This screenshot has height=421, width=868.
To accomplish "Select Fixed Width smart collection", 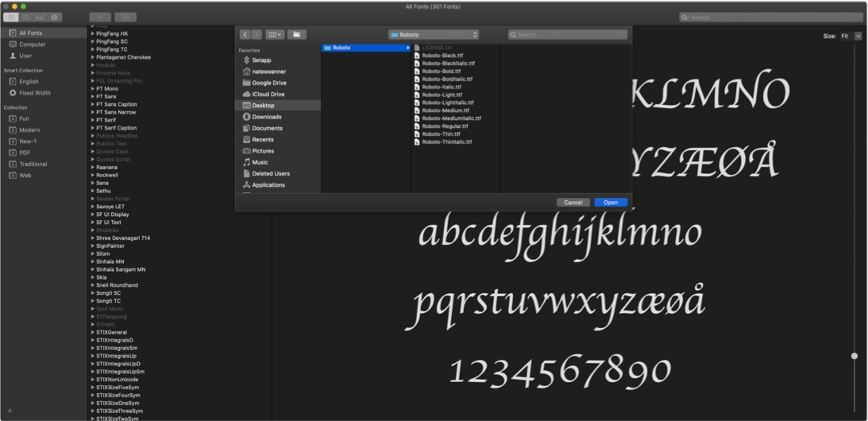I will coord(34,93).
